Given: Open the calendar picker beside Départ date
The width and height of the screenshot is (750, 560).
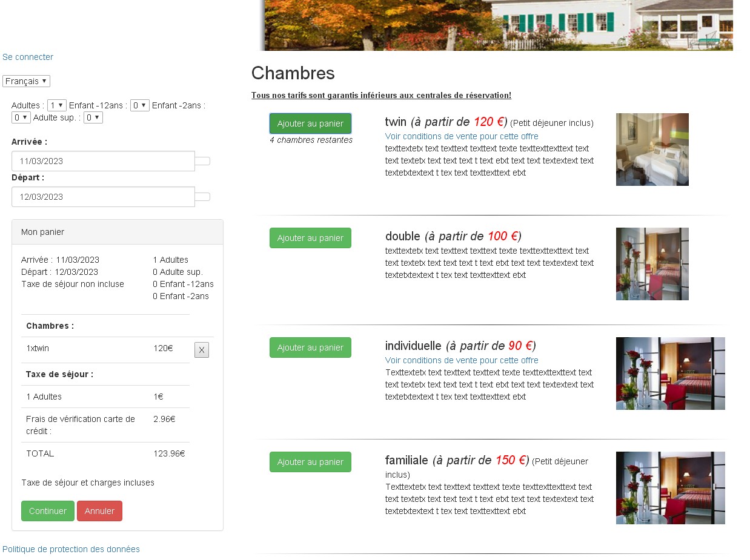Looking at the screenshot, I should [x=202, y=197].
